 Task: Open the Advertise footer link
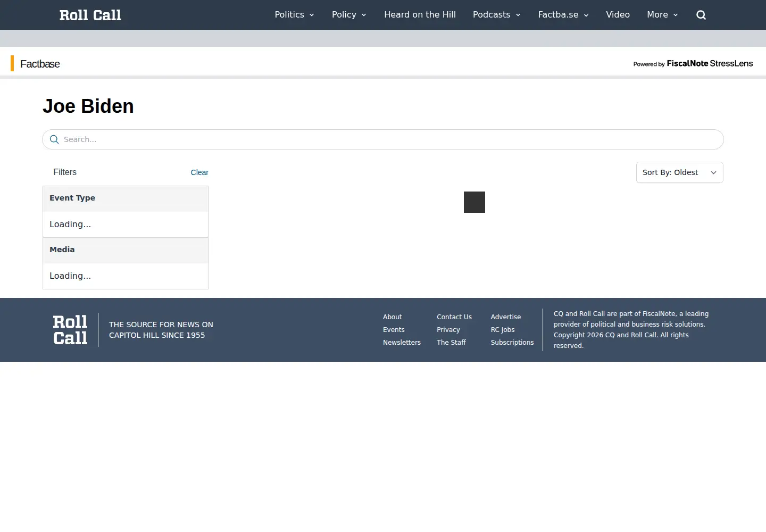click(x=506, y=317)
